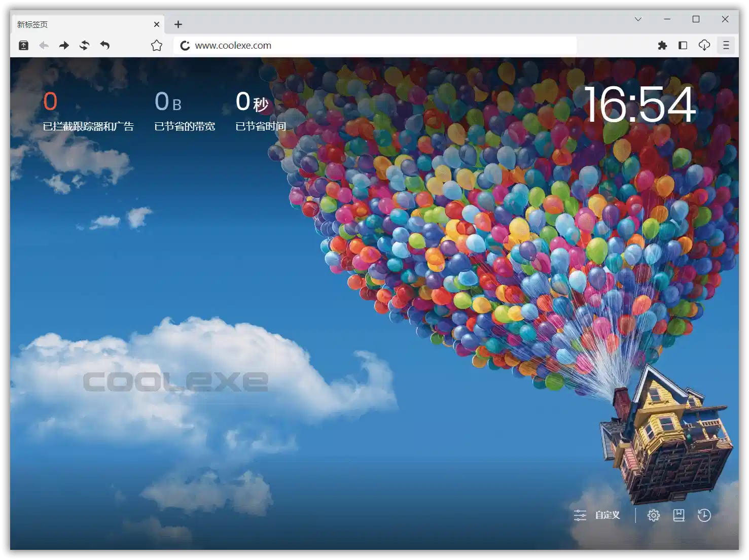Open a new tab with the plus button

[x=178, y=24]
